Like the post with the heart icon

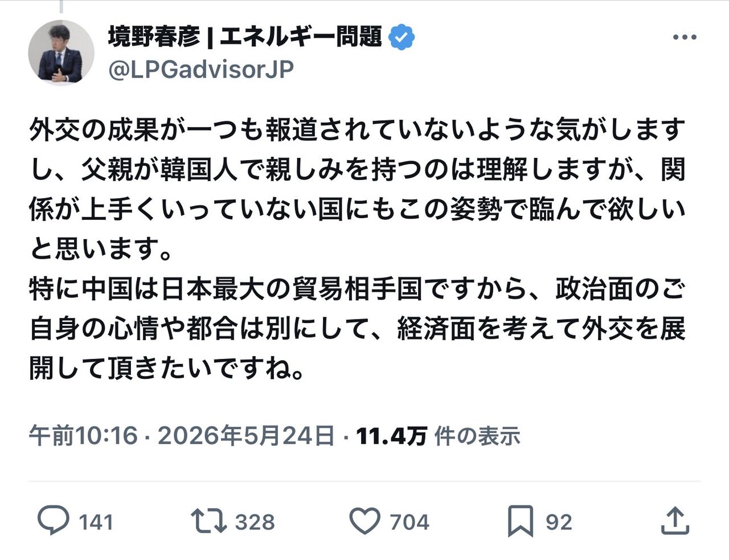[364, 521]
